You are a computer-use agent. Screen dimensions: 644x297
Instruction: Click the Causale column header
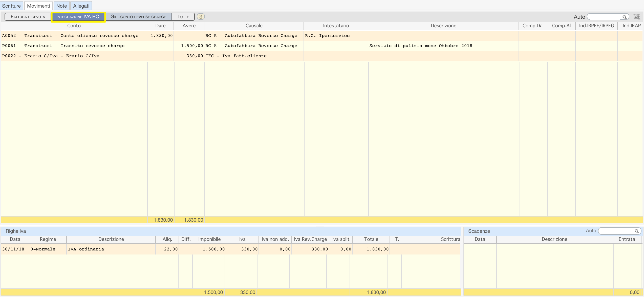pyautogui.click(x=254, y=26)
